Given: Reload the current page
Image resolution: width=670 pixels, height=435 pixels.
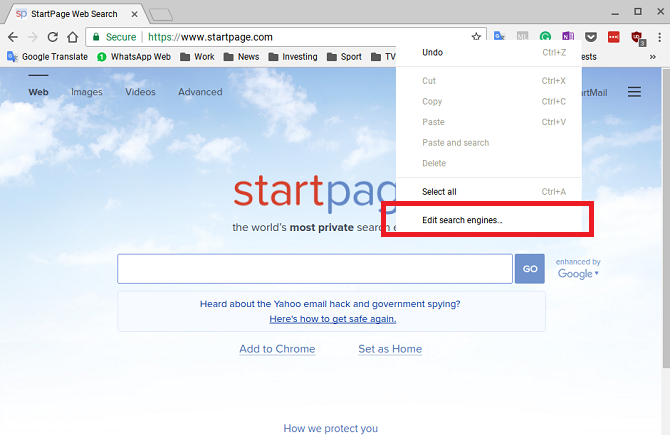Looking at the screenshot, I should (53, 37).
